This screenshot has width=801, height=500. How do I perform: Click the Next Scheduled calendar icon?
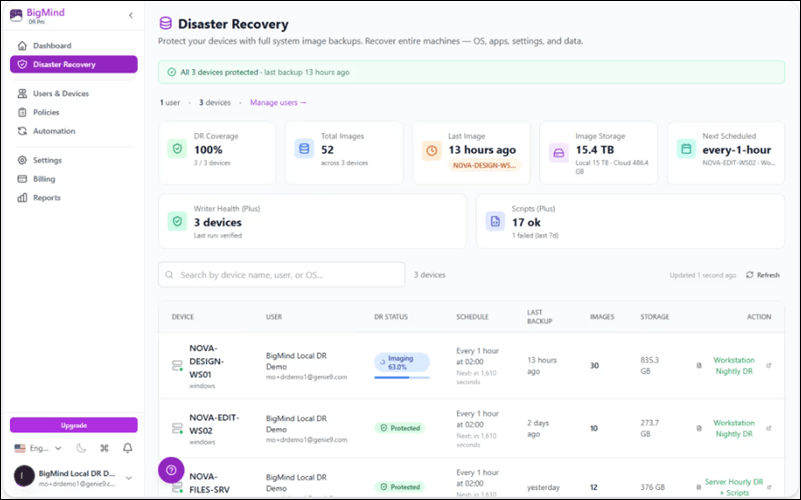point(686,149)
